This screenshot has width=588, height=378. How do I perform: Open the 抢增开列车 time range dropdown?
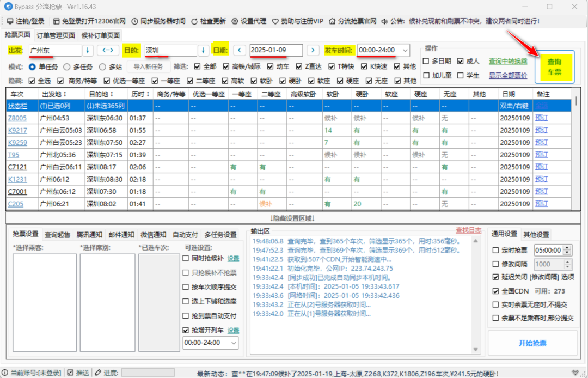(x=234, y=343)
